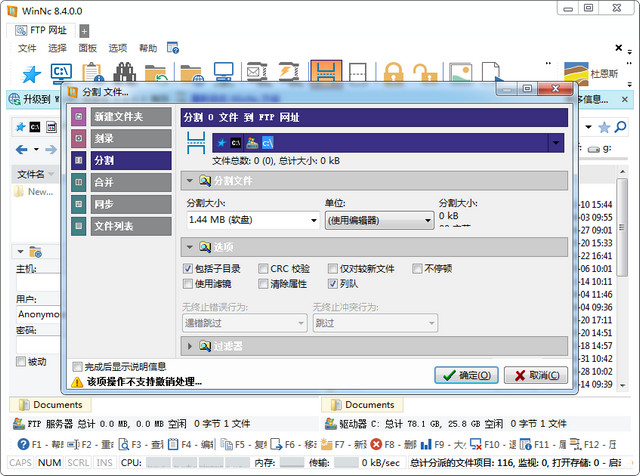The image size is (640, 476).
Task: Uncheck the 包括子目录 checkbox
Action: tap(187, 269)
